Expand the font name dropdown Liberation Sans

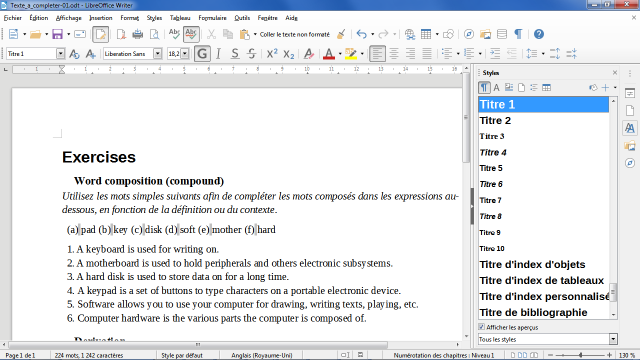(157, 54)
